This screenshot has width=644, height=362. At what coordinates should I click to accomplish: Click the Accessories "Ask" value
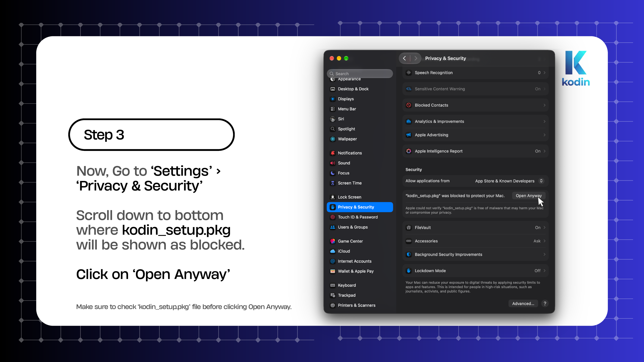click(x=537, y=241)
